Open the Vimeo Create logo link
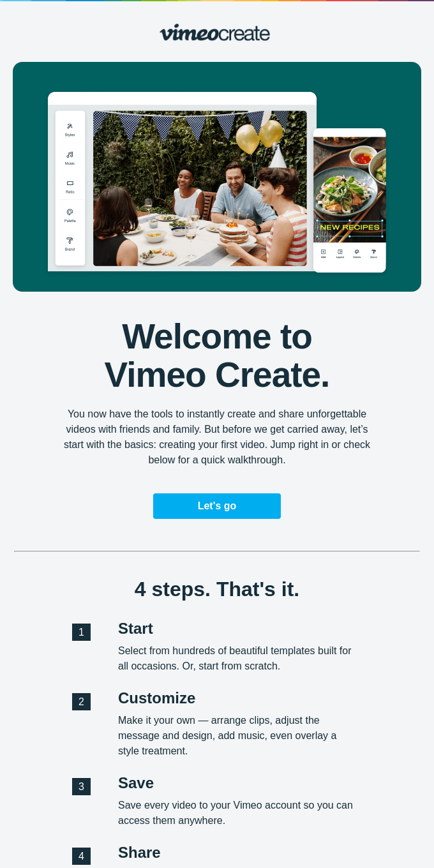Image resolution: width=434 pixels, height=868 pixels. 215,33
